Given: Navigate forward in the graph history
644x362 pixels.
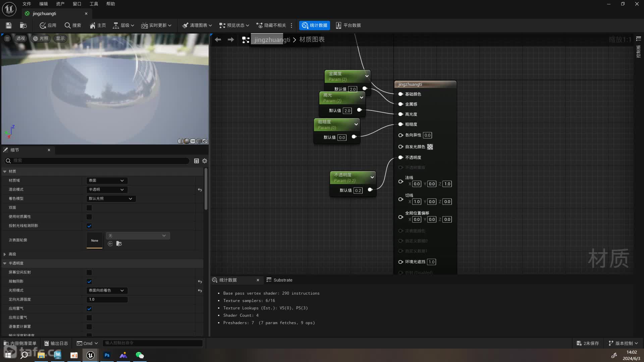Looking at the screenshot, I should coord(231,40).
